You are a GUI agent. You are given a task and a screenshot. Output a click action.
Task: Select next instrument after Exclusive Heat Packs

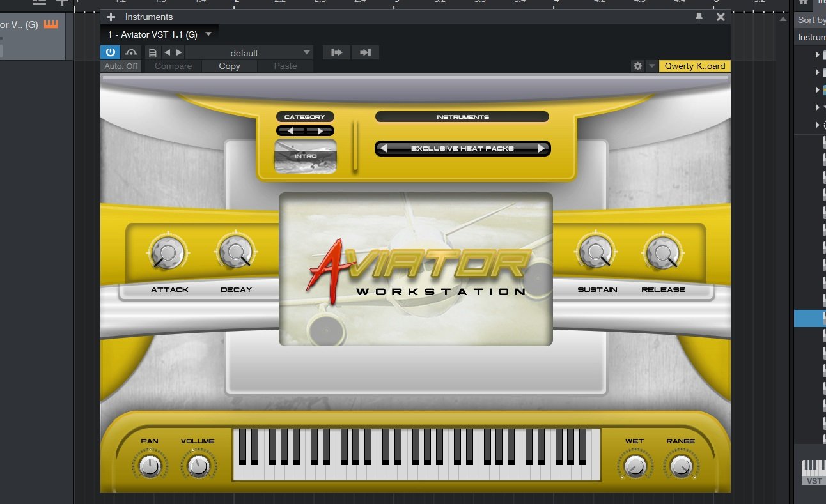coord(542,148)
